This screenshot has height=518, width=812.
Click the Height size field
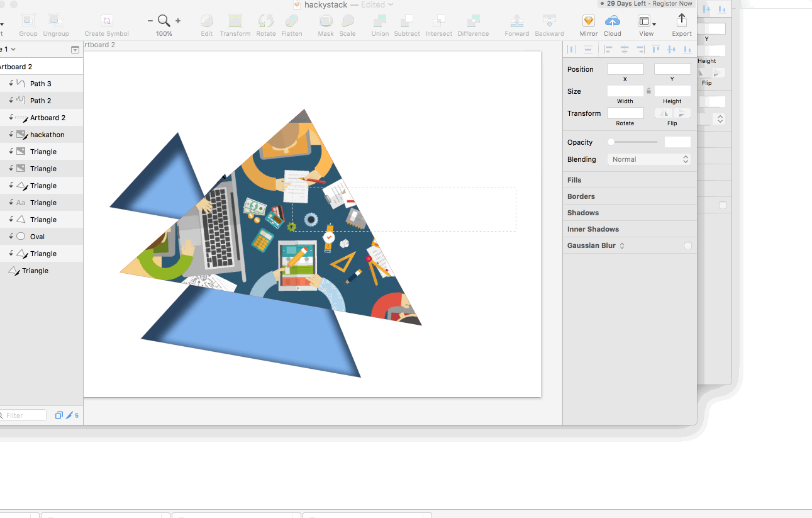coord(672,91)
